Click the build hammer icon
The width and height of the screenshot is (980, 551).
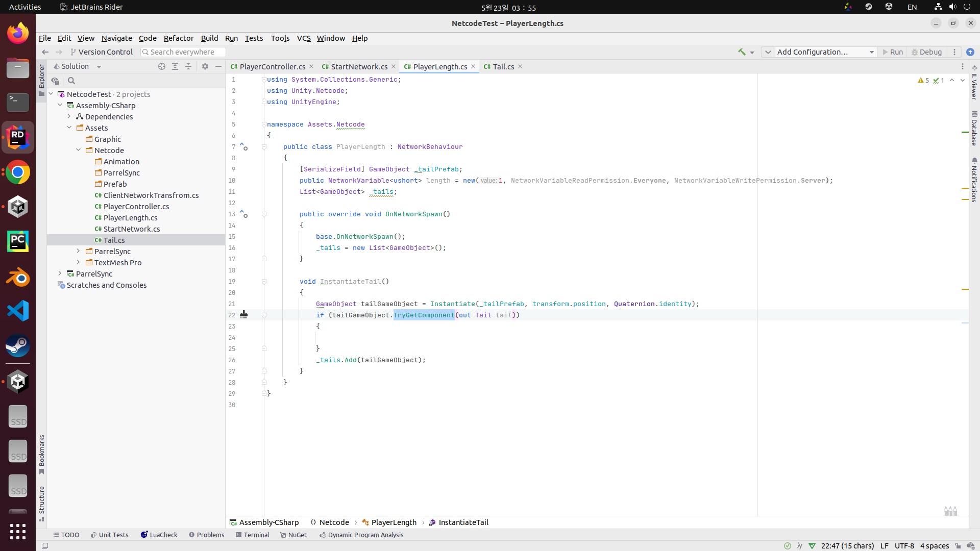742,52
